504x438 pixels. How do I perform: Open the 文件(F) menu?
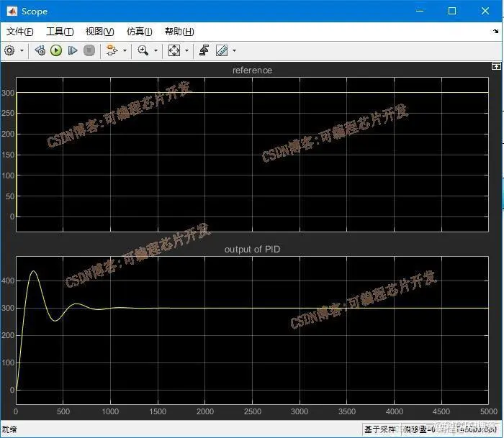point(20,32)
